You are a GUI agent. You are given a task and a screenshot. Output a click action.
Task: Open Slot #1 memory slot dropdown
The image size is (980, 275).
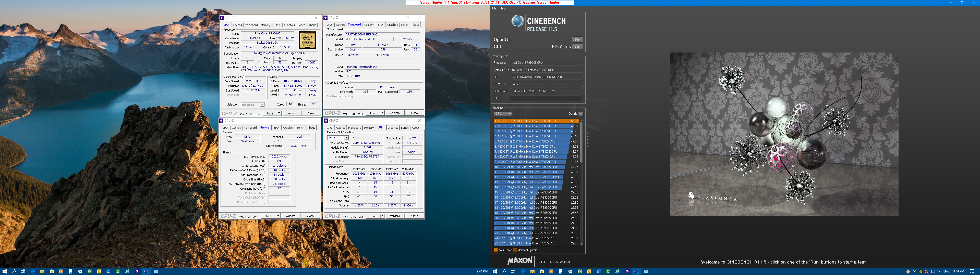(338, 138)
